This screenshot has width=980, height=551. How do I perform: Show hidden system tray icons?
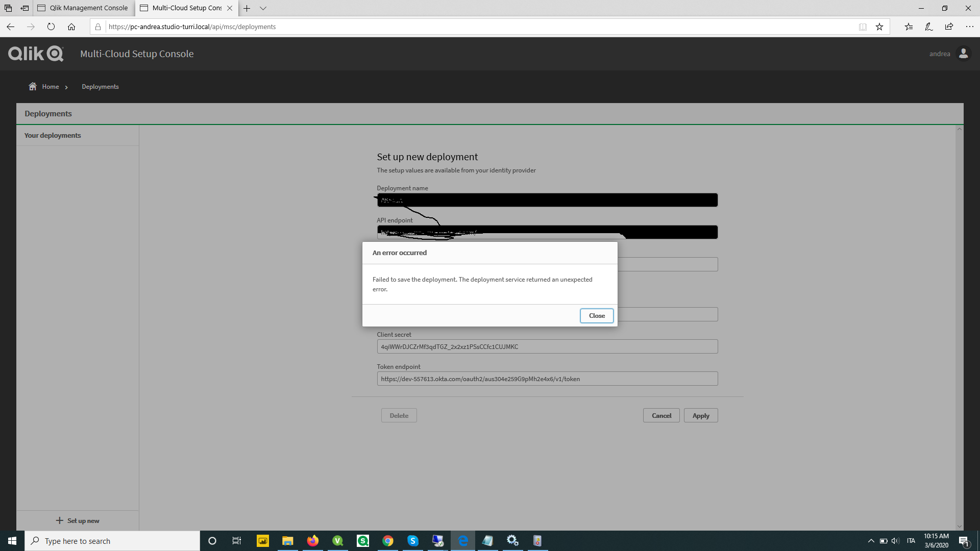point(871,541)
